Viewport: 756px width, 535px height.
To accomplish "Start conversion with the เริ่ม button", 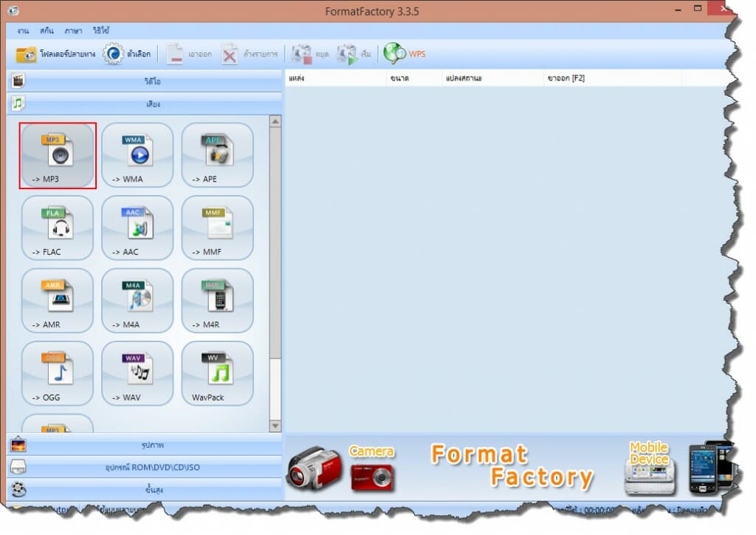I will tap(354, 54).
